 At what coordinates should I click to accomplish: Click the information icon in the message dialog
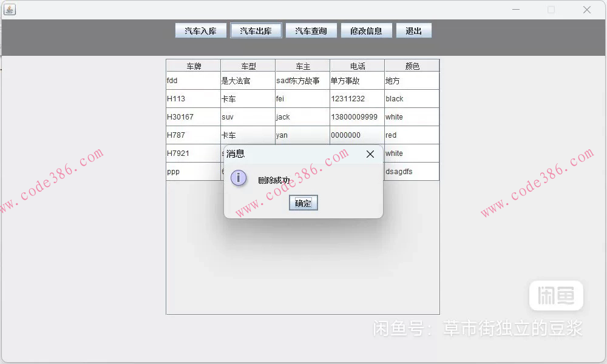point(238,178)
